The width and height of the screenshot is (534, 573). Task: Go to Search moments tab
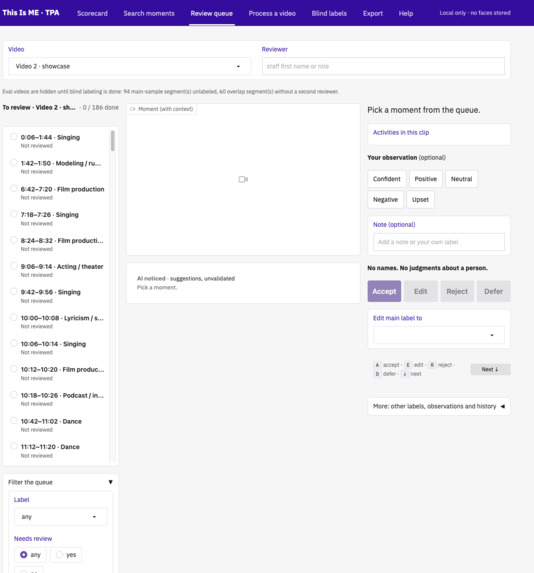(149, 14)
